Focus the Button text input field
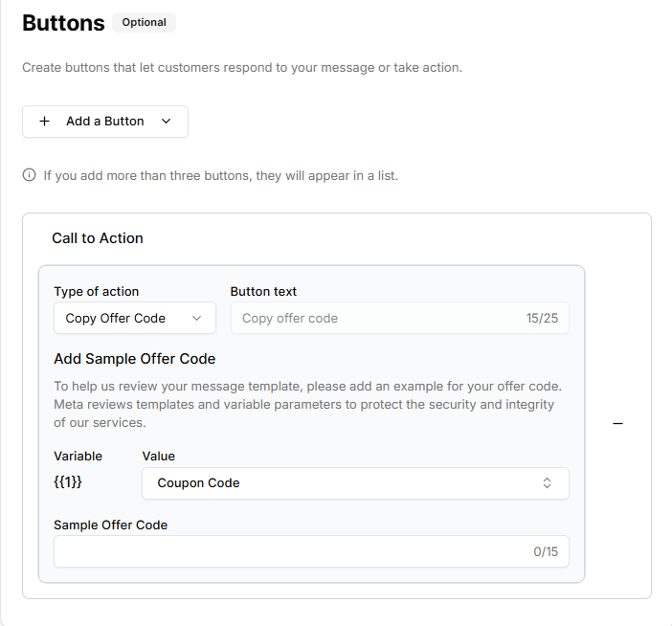 point(373,318)
